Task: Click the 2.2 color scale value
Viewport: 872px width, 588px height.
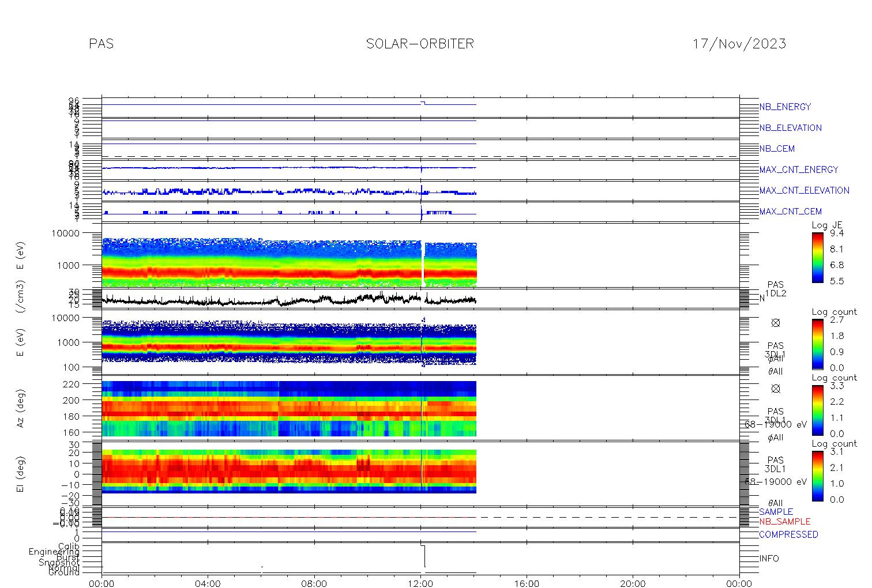Action: (837, 401)
